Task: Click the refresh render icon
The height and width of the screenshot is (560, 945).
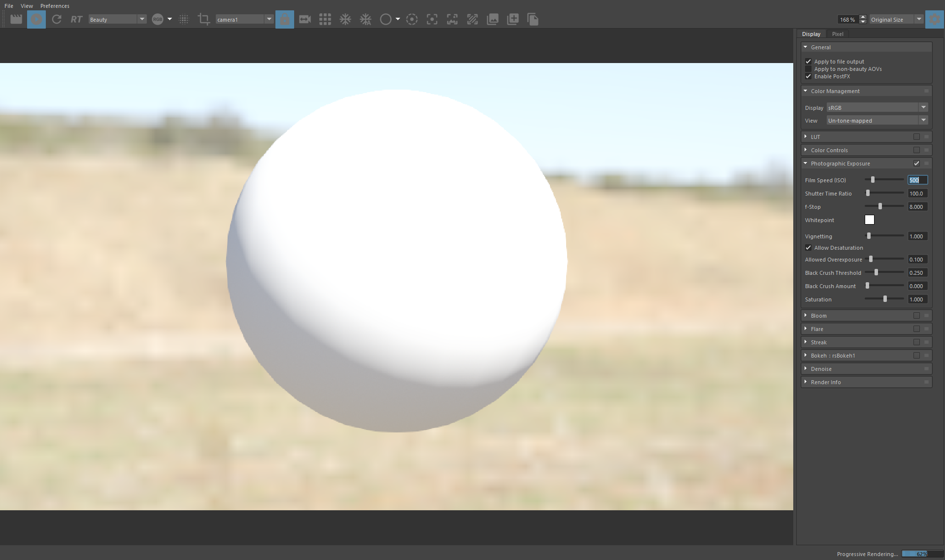Action: 57,20
